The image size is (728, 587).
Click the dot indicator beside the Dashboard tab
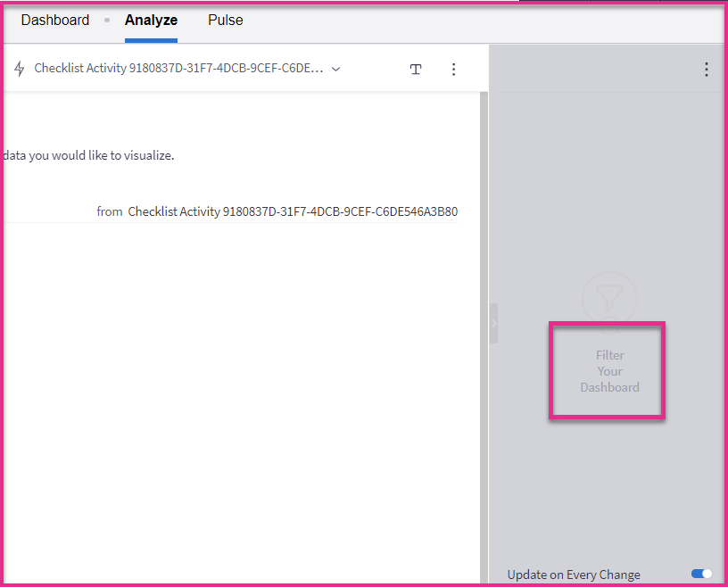(x=107, y=20)
